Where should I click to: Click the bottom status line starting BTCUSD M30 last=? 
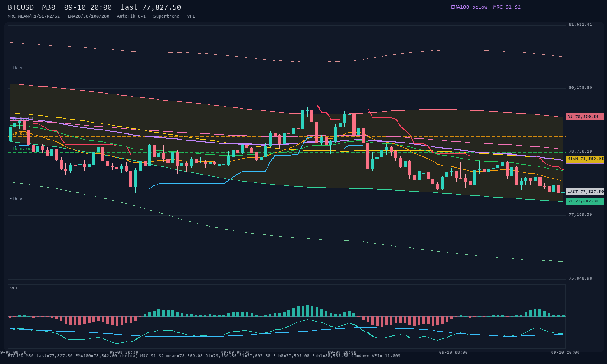pos(204,356)
